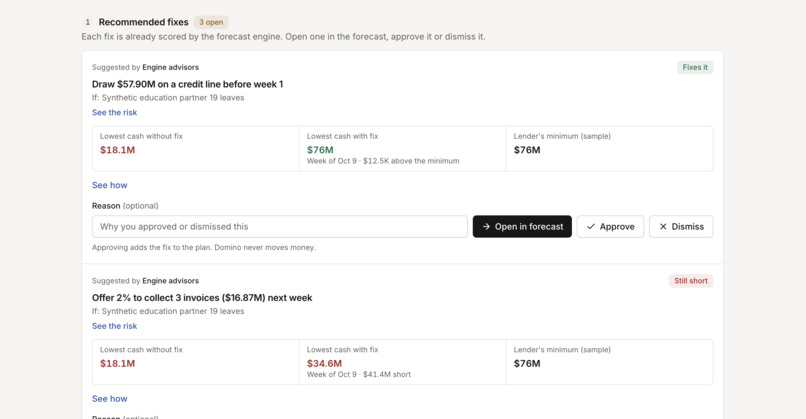Click the '$34.6M' lowest cash with fix value
The image size is (806, 419).
[x=324, y=363]
